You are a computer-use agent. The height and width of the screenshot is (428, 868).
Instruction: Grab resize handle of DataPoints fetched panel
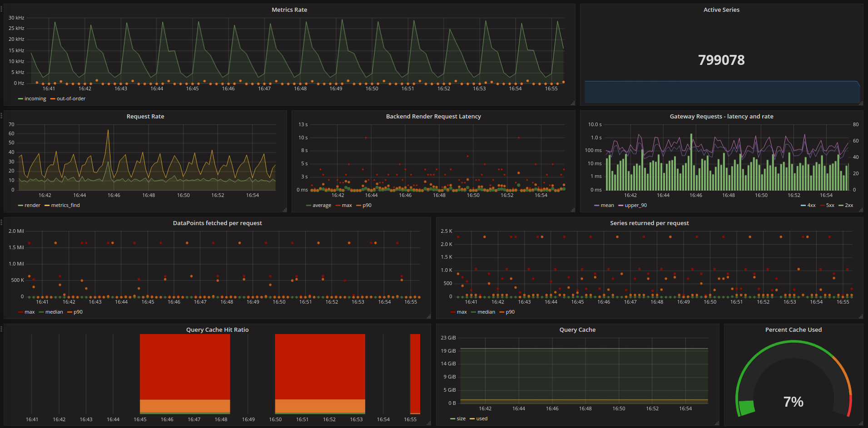point(428,316)
